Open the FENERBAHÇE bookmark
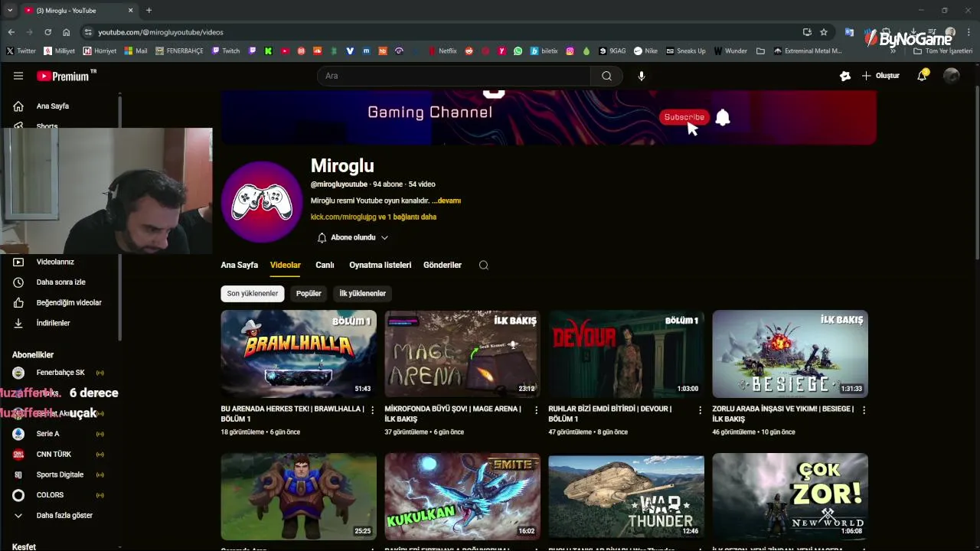The image size is (980, 551). (x=179, y=51)
